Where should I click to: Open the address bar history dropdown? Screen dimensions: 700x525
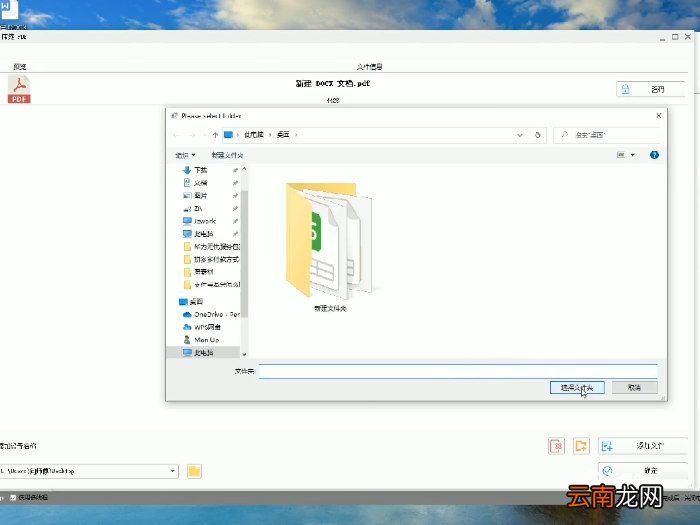click(520, 135)
